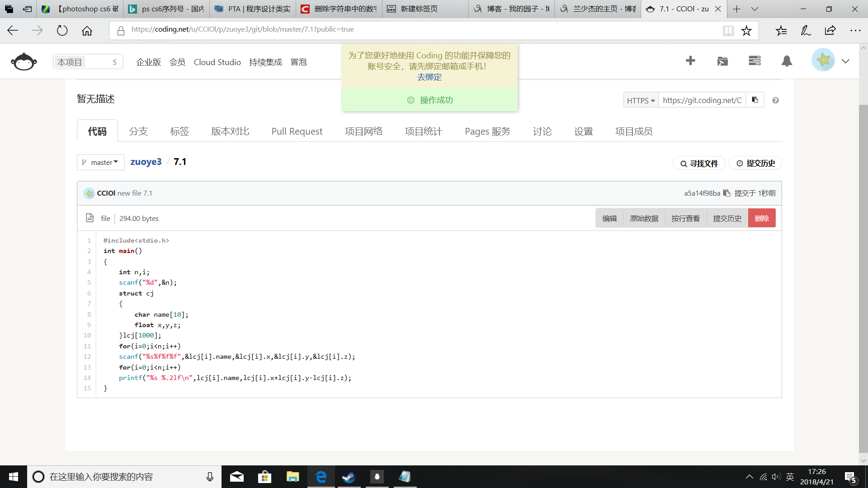
Task: Open Cloud Studio terminal folder icon
Action: 722,61
